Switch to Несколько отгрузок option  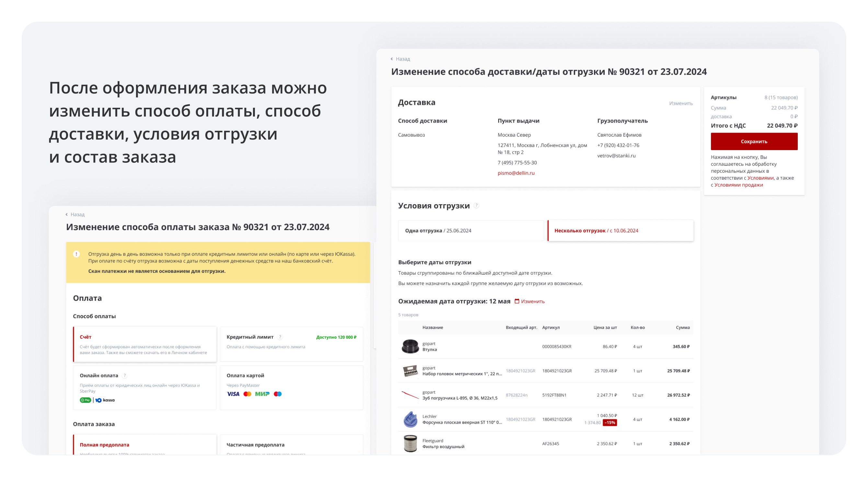(x=620, y=231)
